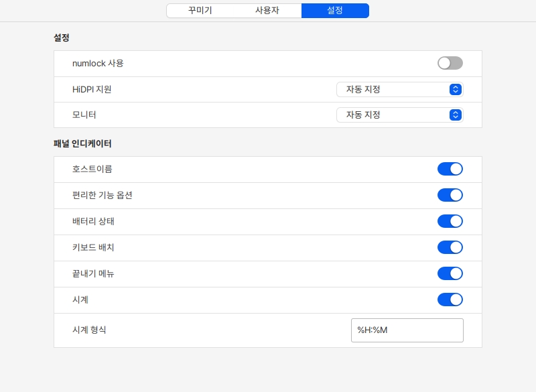Select the 설정 tab
Screen dimensions: 536x392
335,11
